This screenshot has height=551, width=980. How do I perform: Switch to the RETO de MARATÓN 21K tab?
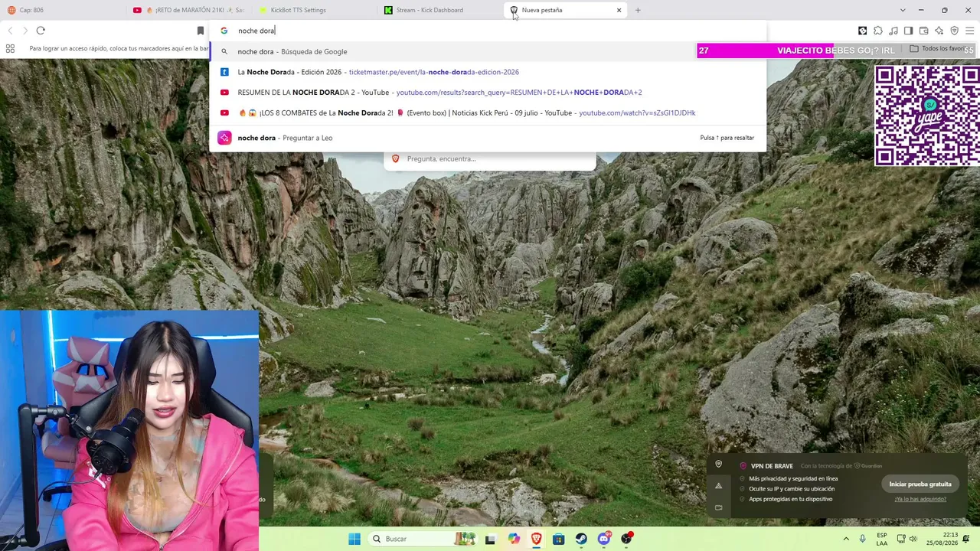tap(189, 10)
